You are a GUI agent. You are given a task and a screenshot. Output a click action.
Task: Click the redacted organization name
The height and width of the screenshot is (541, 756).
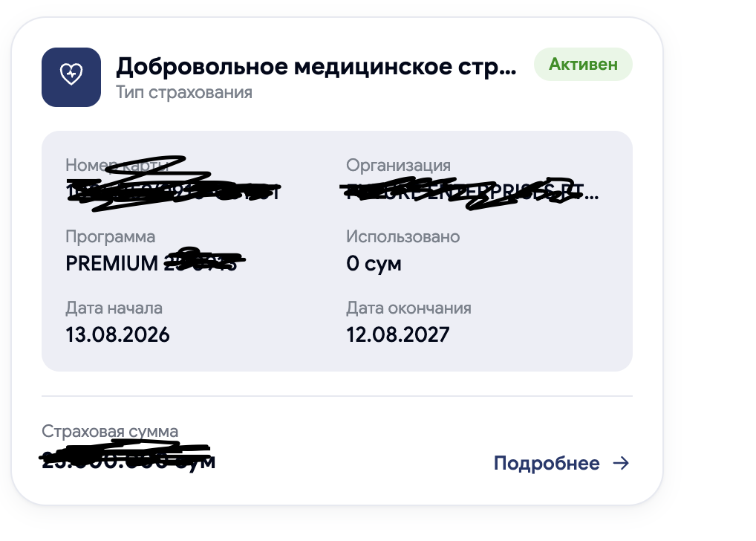click(x=472, y=192)
